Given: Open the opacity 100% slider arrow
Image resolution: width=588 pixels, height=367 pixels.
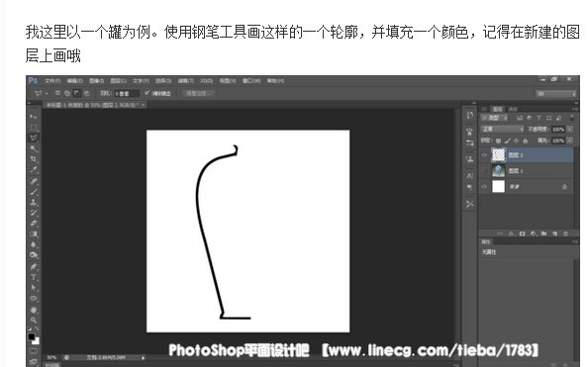Looking at the screenshot, I should (x=570, y=130).
